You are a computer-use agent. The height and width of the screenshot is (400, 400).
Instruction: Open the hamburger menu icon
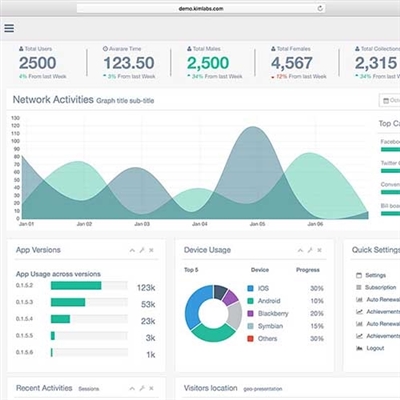click(x=9, y=28)
